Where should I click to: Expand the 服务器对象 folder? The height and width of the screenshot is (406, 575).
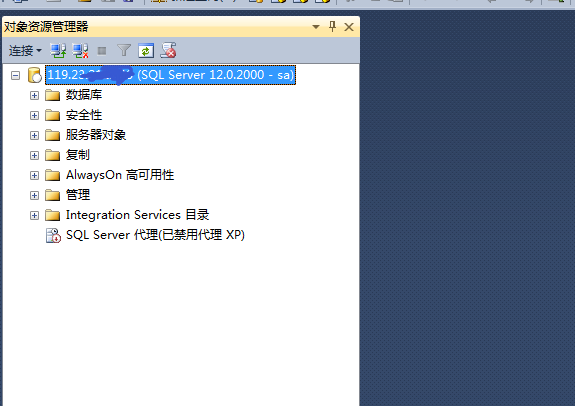click(x=34, y=135)
